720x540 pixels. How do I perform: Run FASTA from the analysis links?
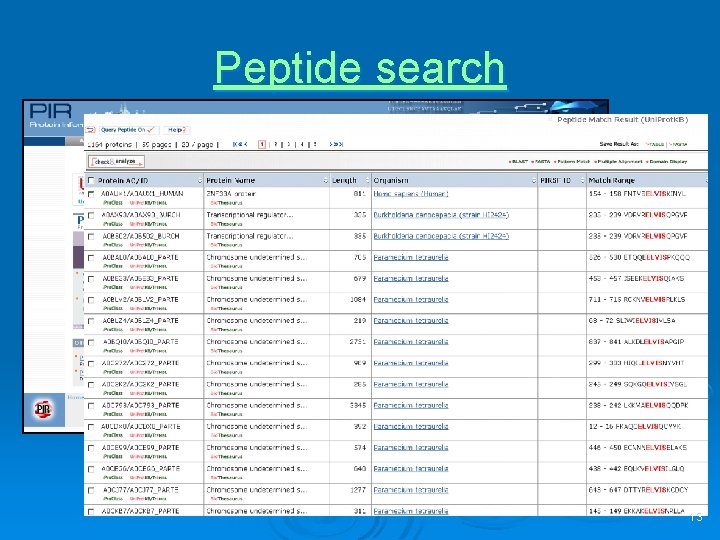(541, 162)
